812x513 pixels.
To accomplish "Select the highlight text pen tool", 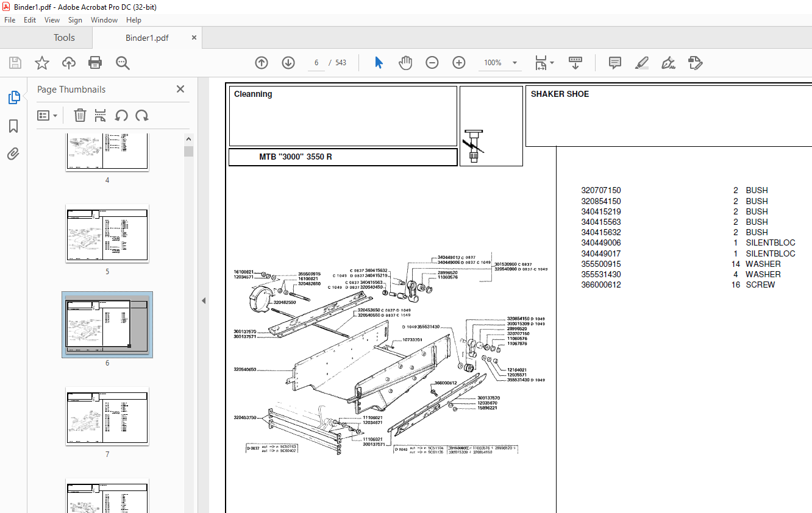I will pos(641,63).
